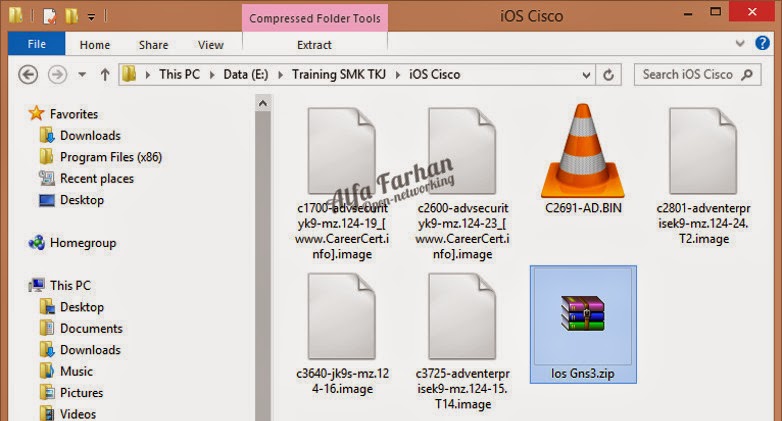Open address bar history dropdown
Viewport: 782px width, 421px height.
[x=586, y=75]
